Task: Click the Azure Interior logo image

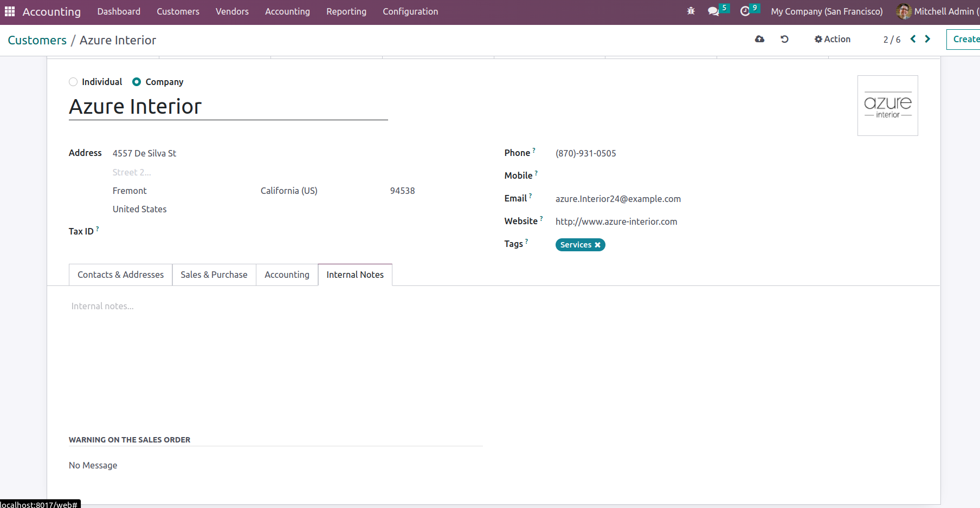Action: click(887, 106)
